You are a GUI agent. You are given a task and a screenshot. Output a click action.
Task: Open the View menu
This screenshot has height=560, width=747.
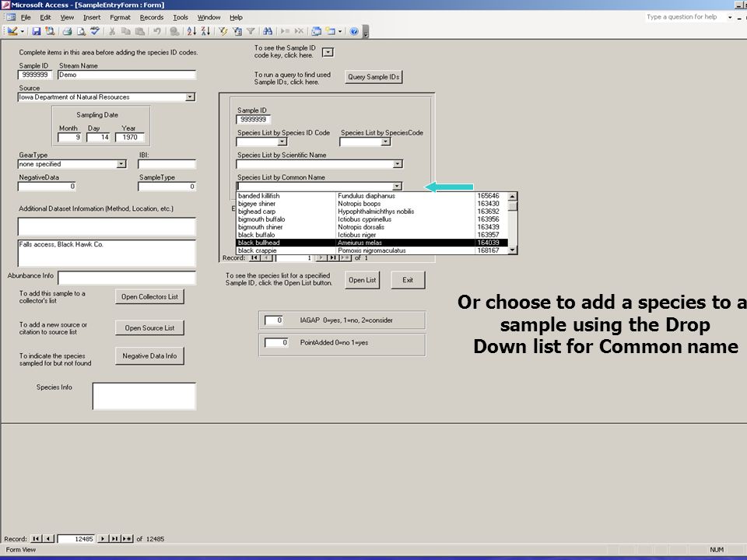[67, 17]
